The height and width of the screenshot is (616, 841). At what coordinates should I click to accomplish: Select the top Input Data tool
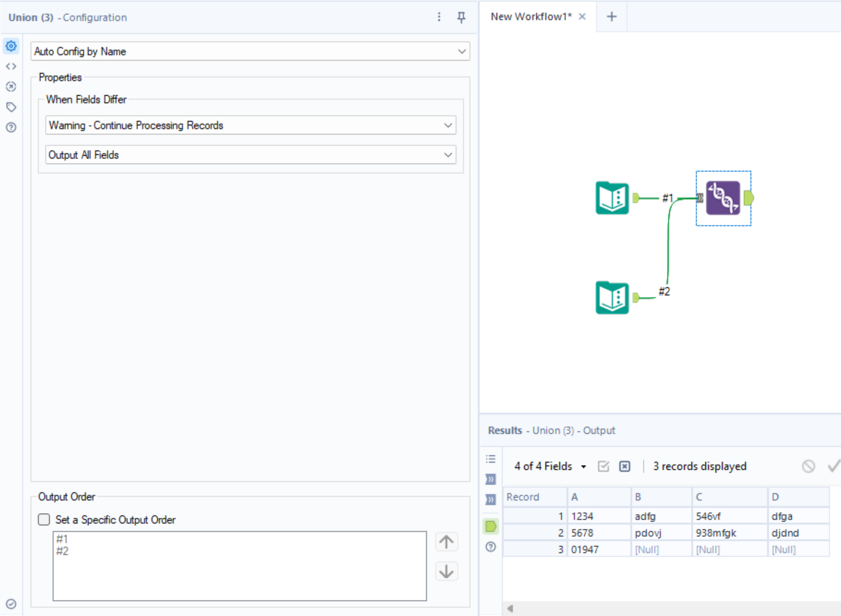click(x=612, y=198)
